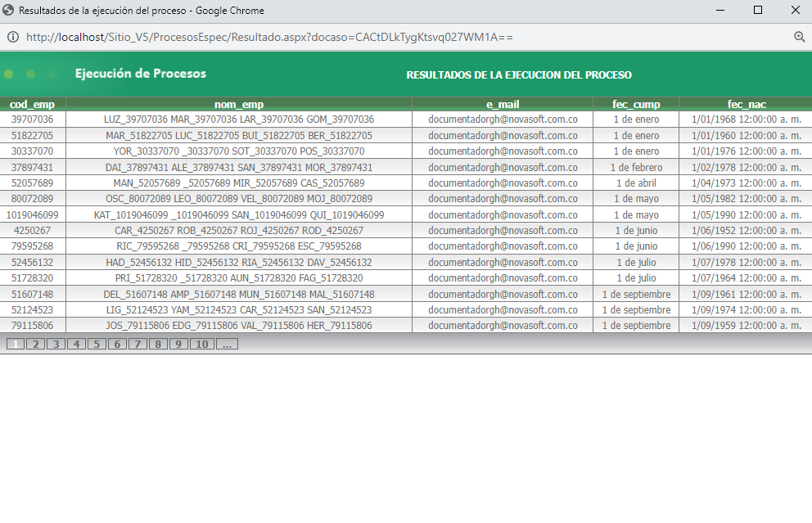Select employee code 52456132

coord(32,263)
